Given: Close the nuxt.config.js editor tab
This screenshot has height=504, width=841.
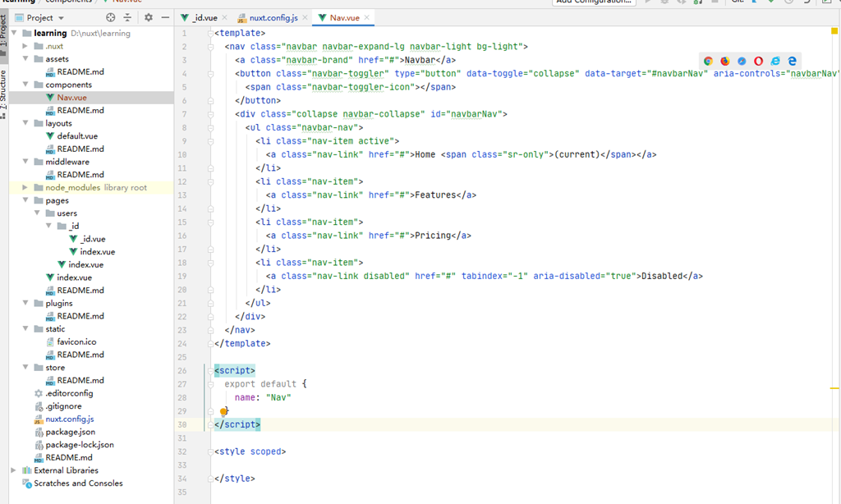Looking at the screenshot, I should [x=306, y=18].
